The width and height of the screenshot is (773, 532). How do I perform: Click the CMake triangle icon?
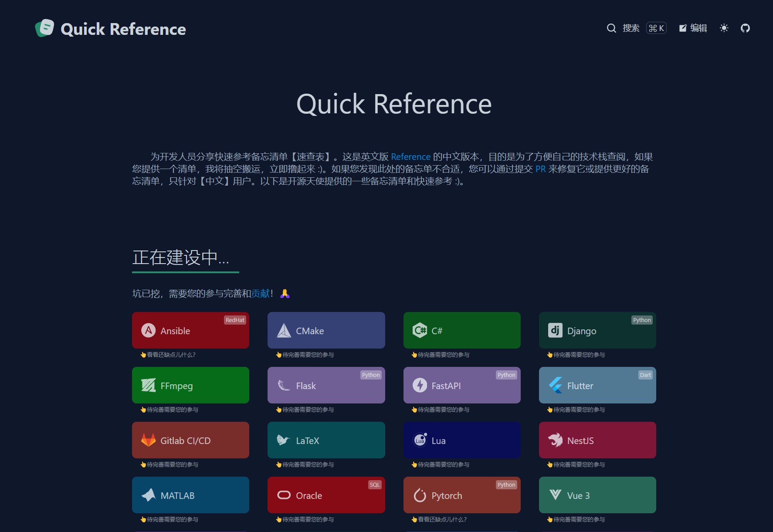point(284,330)
